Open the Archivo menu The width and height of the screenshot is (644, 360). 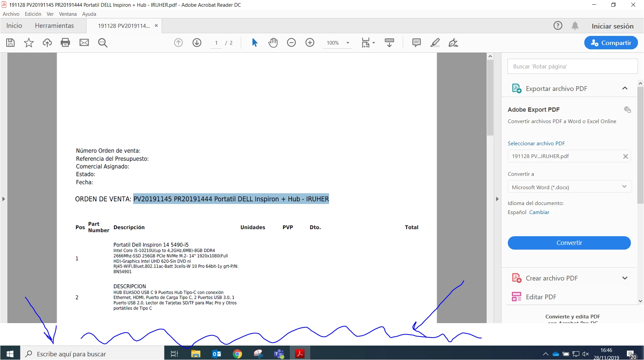[x=11, y=14]
